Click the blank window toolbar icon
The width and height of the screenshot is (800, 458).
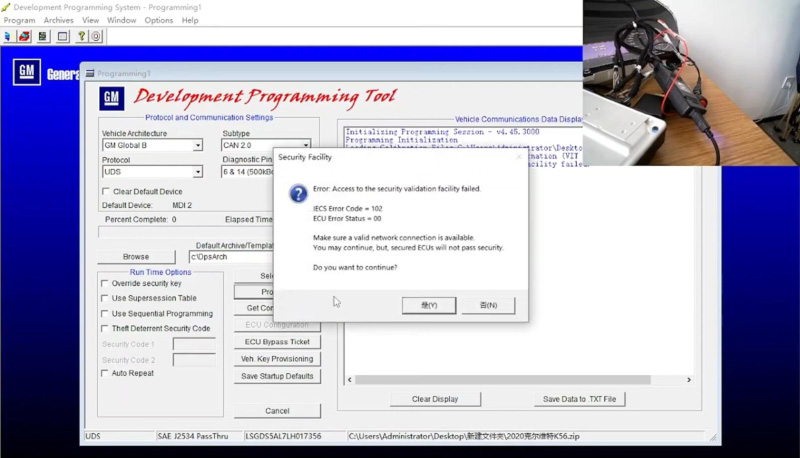(62, 37)
